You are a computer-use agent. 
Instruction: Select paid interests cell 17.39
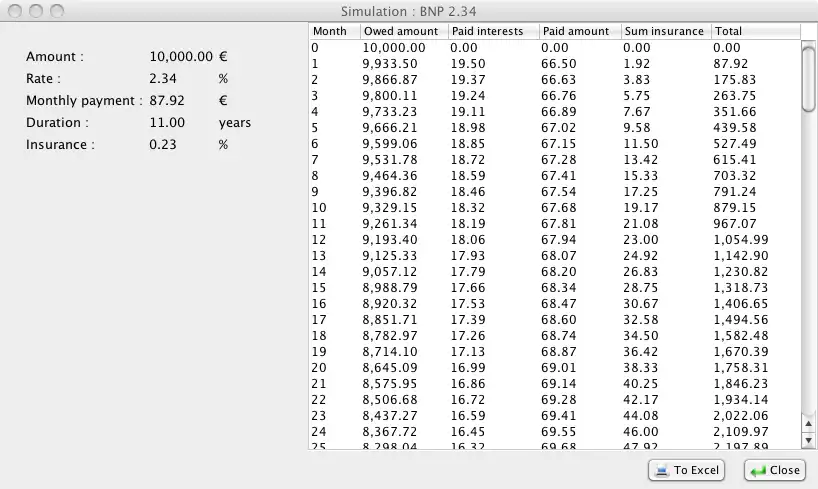pyautogui.click(x=468, y=320)
